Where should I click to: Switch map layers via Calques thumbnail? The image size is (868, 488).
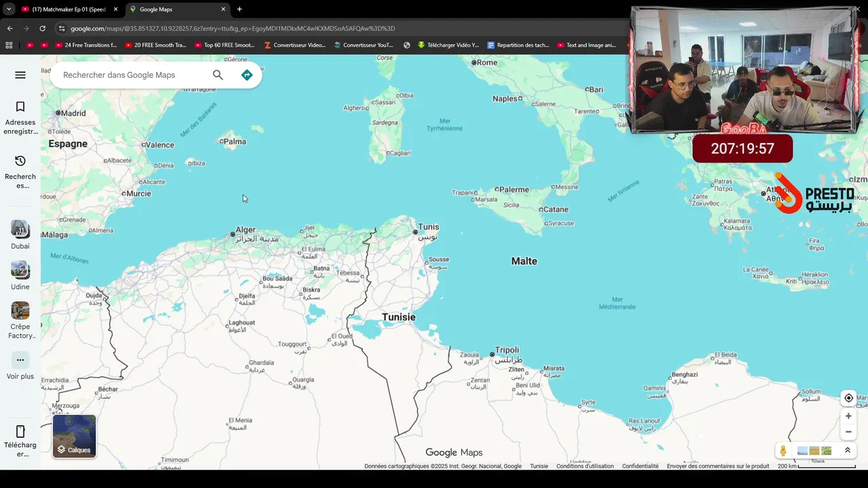(75, 436)
